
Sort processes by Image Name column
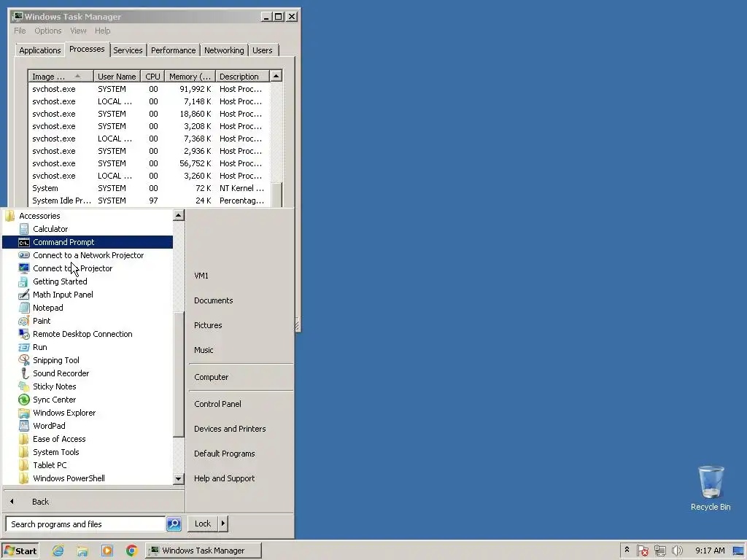pyautogui.click(x=60, y=77)
